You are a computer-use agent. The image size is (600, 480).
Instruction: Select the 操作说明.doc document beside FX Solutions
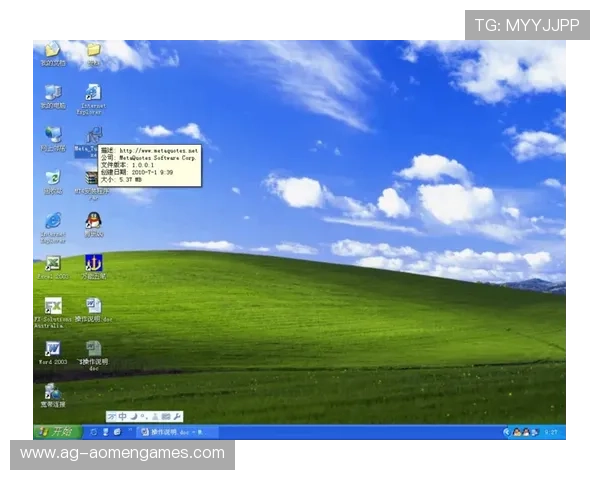click(x=93, y=306)
